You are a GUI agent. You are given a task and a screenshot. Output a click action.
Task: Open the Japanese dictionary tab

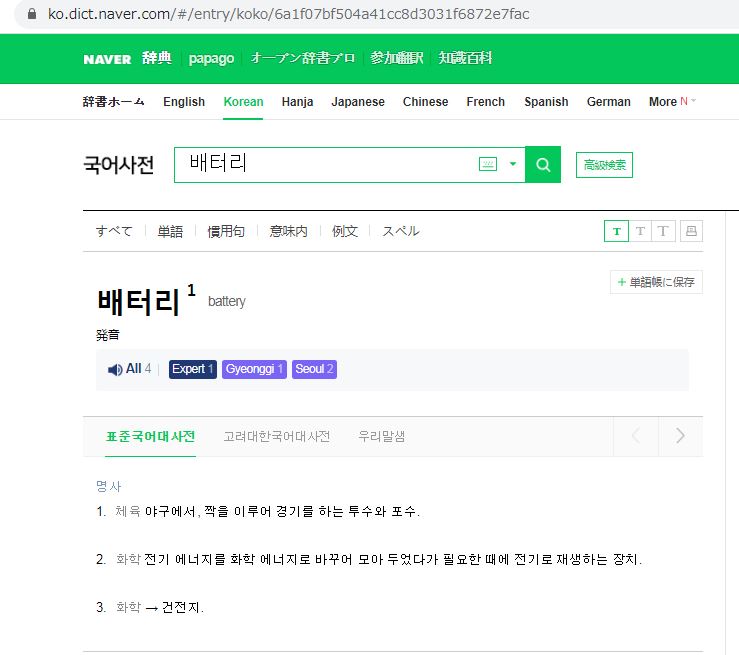coord(358,102)
